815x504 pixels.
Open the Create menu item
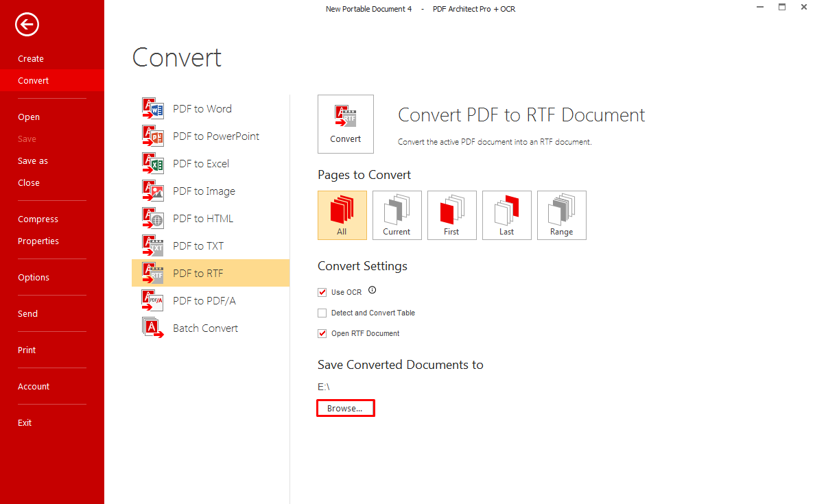point(31,59)
